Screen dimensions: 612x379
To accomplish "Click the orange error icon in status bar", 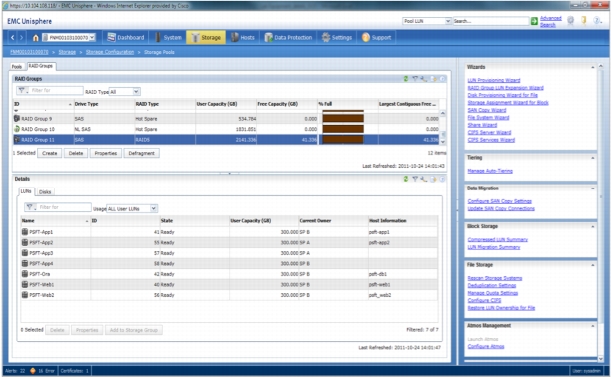I will pos(33,371).
